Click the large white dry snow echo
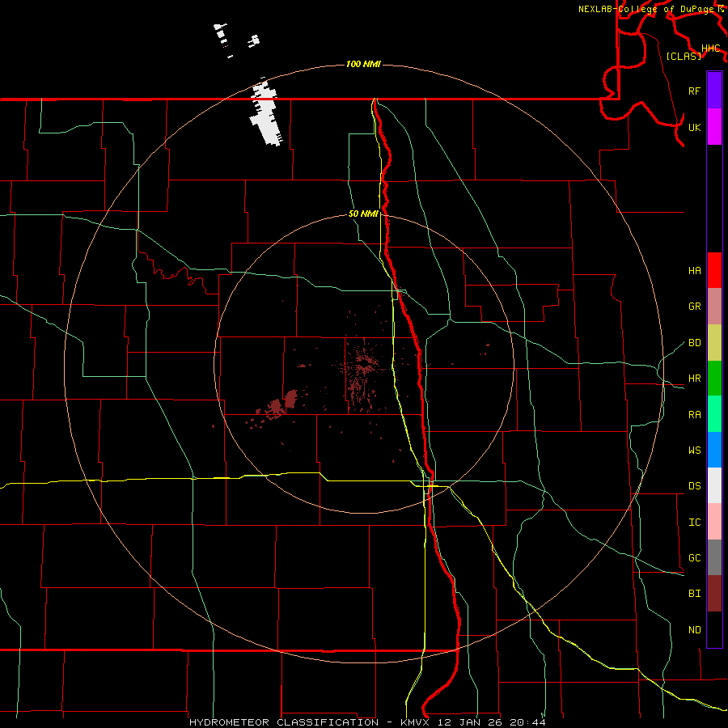 click(x=266, y=112)
